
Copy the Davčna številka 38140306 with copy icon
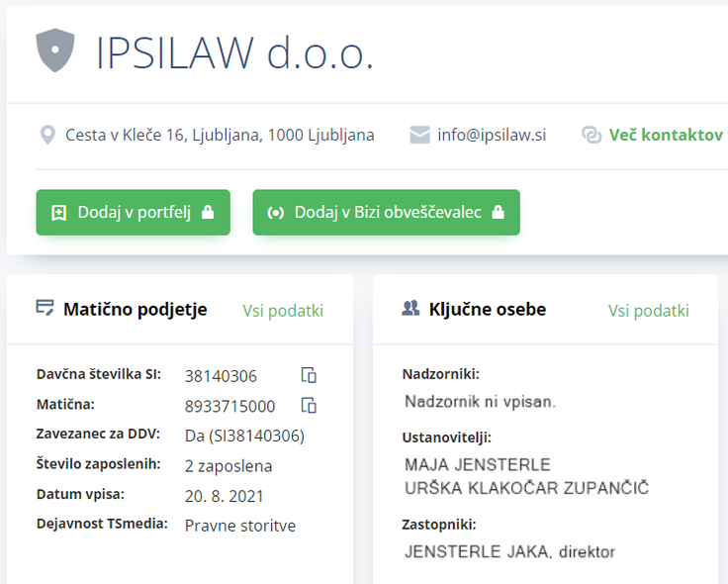(x=309, y=375)
